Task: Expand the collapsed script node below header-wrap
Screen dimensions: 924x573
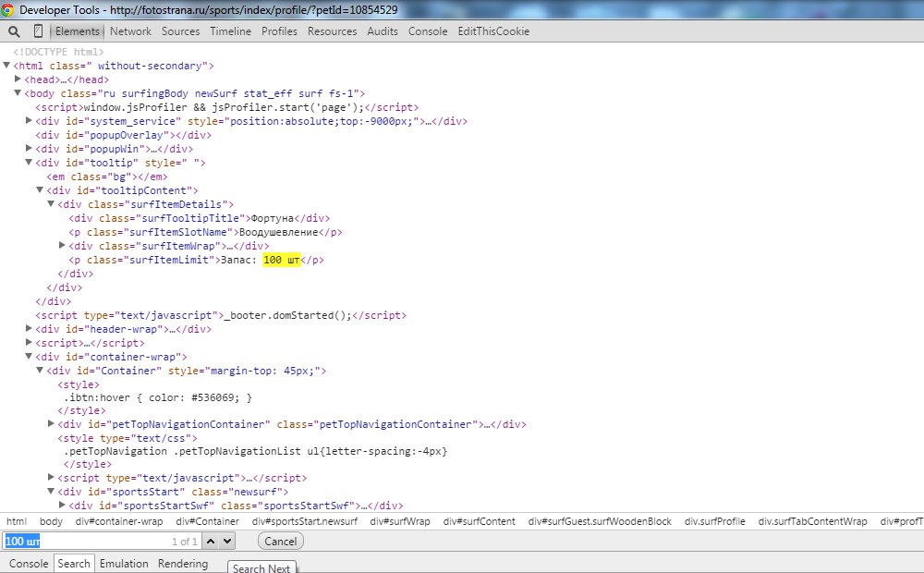Action: pos(29,343)
